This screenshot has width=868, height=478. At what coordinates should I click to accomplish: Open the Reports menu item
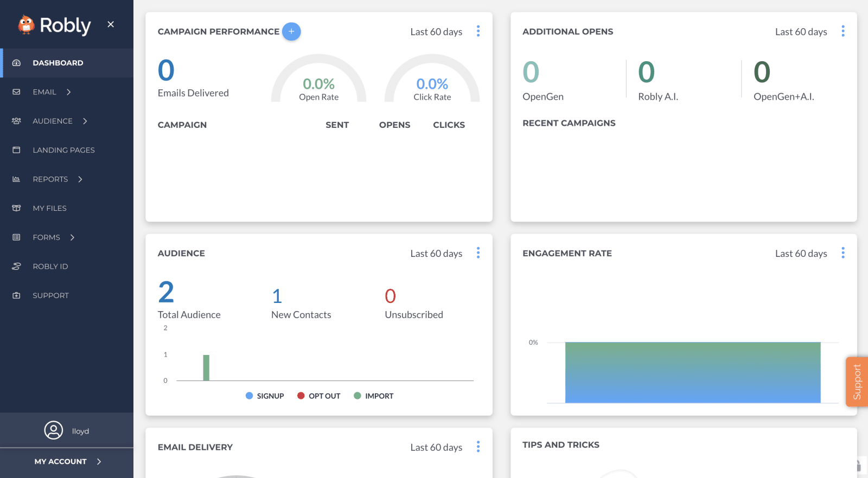[x=67, y=179]
